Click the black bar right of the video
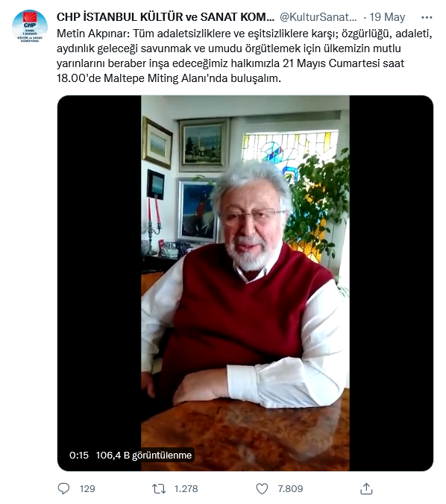This screenshot has width=446, height=504. pos(392,283)
